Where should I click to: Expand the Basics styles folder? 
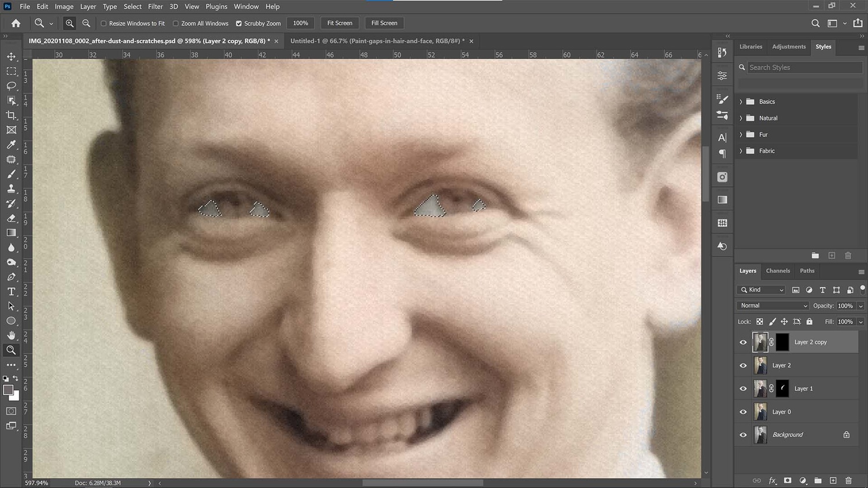coord(741,101)
